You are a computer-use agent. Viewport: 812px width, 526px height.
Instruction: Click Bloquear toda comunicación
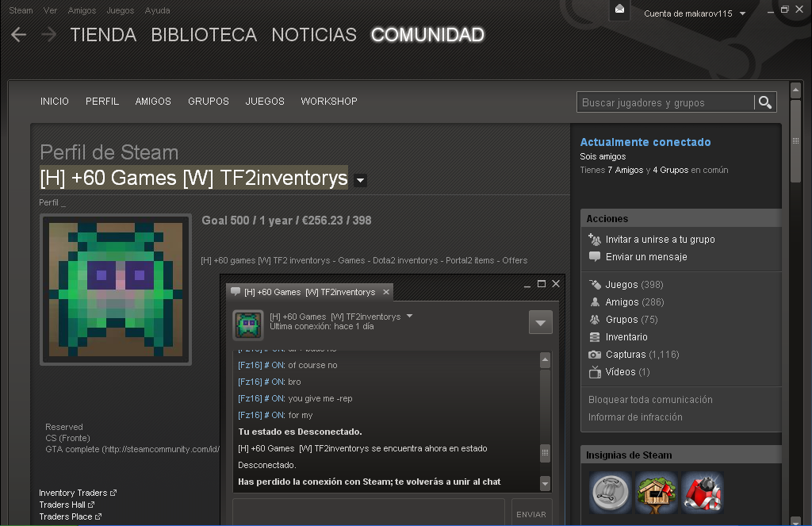[x=650, y=400]
